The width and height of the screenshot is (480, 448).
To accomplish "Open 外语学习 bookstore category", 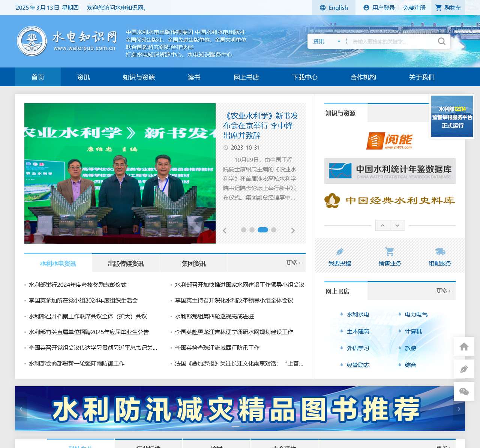I will [358, 348].
